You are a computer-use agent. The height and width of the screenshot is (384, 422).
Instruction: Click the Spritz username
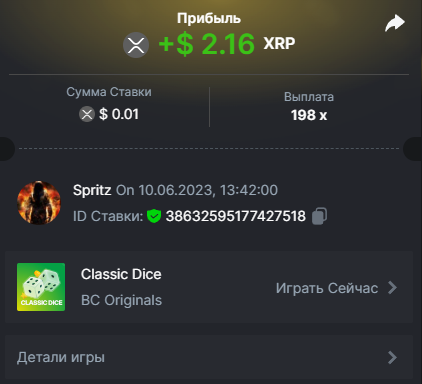[x=92, y=190]
